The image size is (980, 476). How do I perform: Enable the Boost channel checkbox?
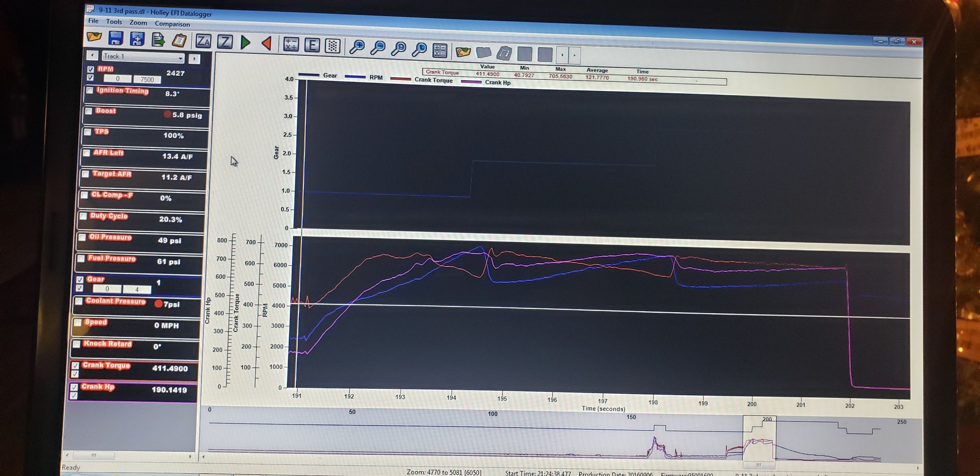coord(89,111)
